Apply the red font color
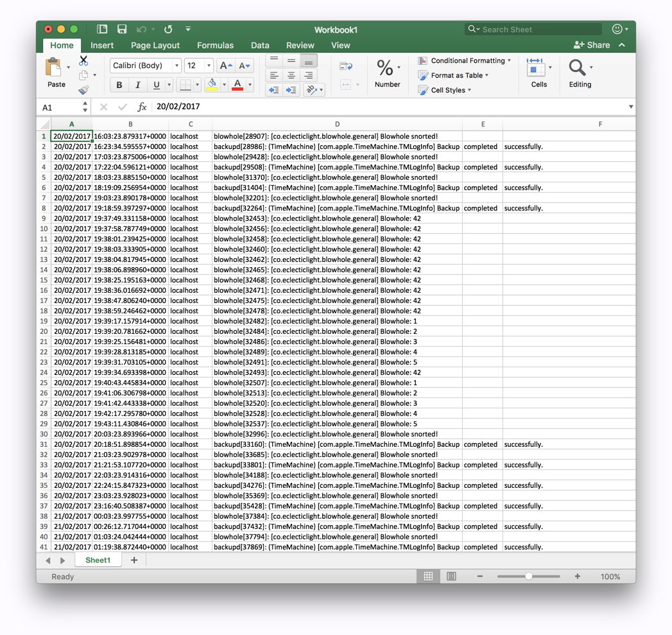 click(237, 85)
